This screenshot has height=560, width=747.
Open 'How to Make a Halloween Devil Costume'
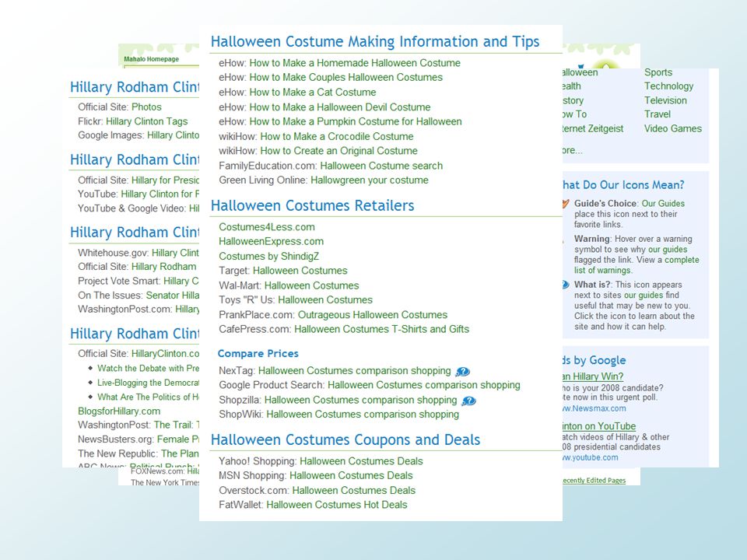(340, 107)
